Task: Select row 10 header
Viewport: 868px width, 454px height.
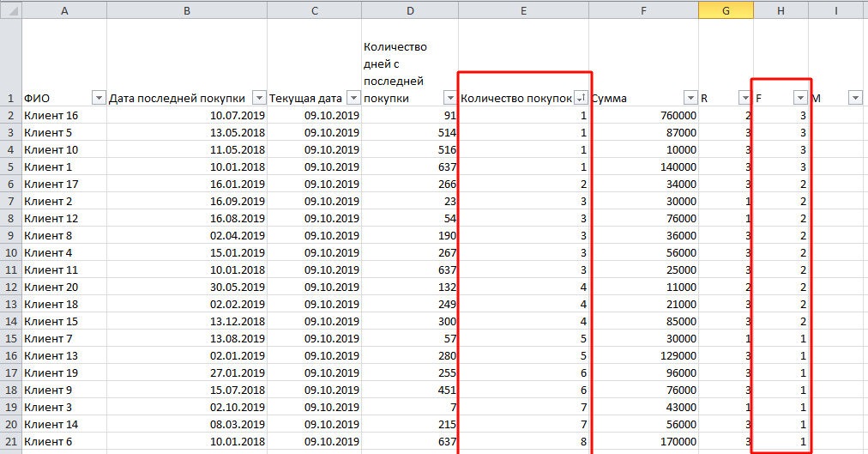Action: point(10,252)
